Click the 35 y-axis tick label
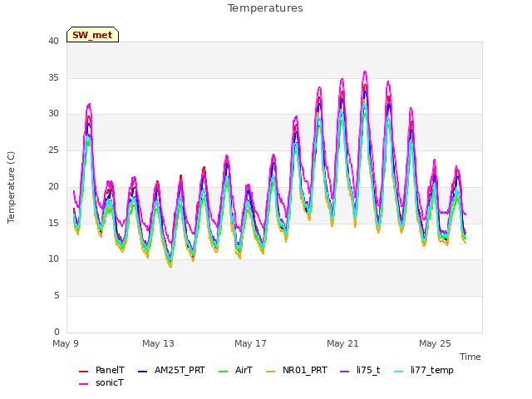Viewport: 532px width, 399px height. point(53,77)
